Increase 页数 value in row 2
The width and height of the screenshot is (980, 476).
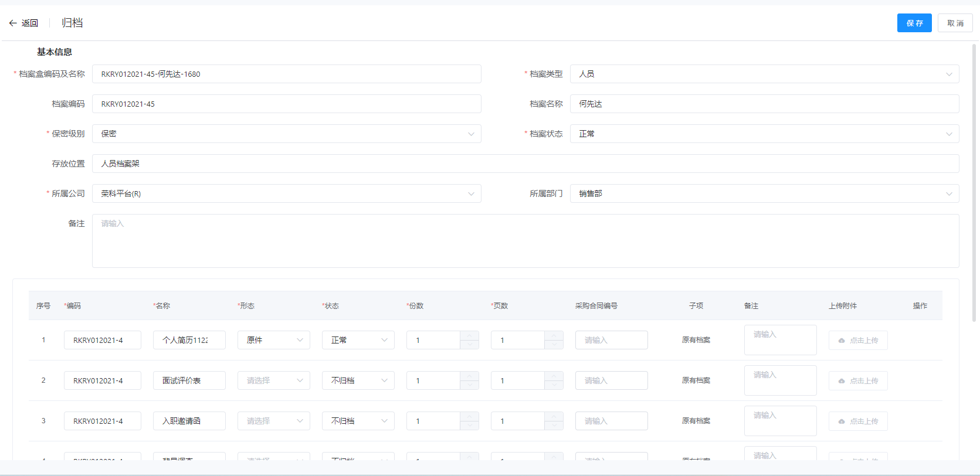click(554, 376)
